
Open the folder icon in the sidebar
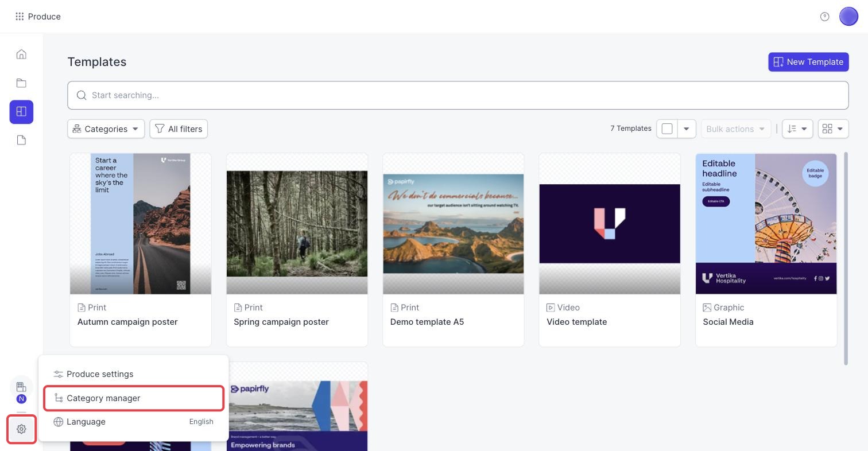coord(21,83)
